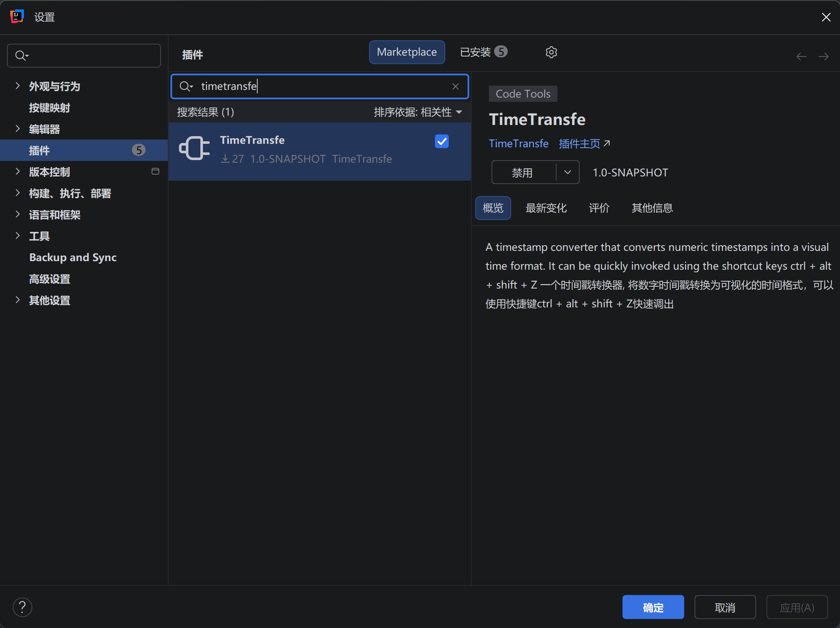Image resolution: width=840 pixels, height=628 pixels.
Task: Select the TimeTransfe search result row
Action: (320, 152)
